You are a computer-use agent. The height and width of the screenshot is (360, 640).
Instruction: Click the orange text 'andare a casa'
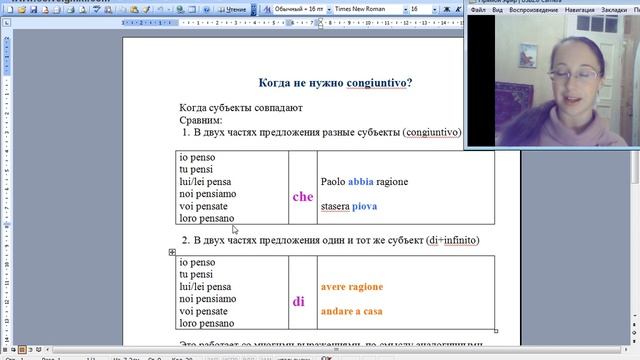pyautogui.click(x=351, y=311)
